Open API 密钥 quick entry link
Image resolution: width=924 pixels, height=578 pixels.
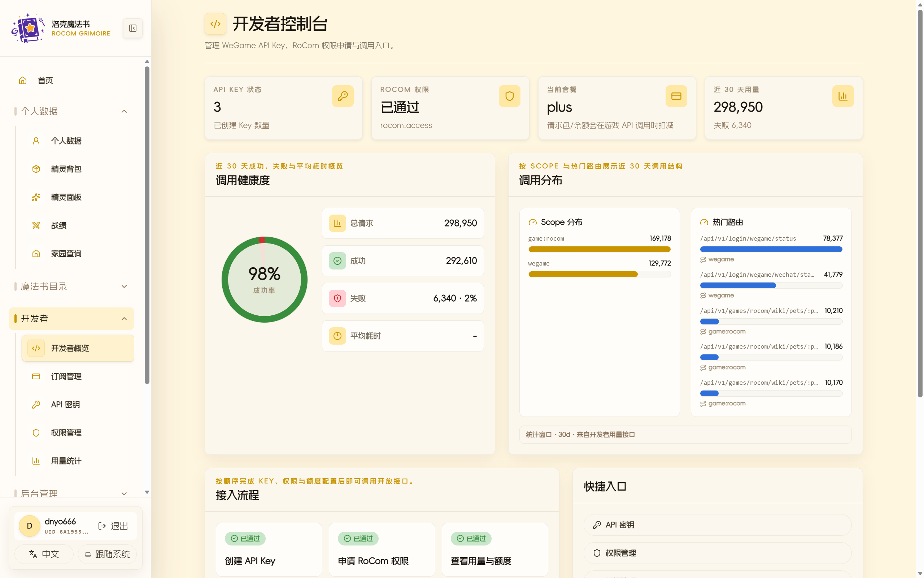click(x=718, y=525)
